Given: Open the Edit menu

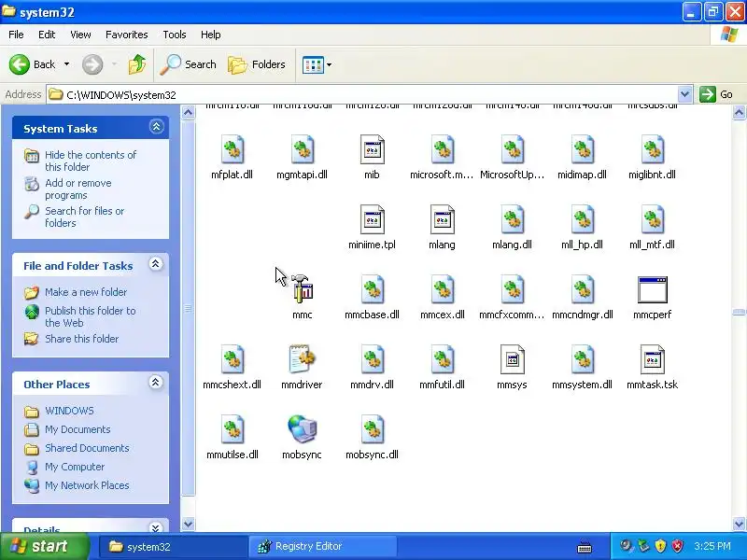Looking at the screenshot, I should pos(47,35).
